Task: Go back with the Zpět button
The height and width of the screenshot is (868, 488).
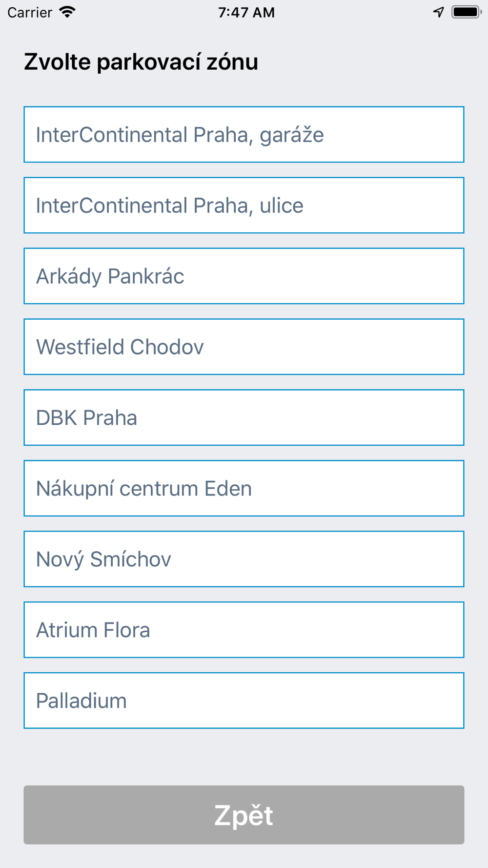Action: pos(244,815)
